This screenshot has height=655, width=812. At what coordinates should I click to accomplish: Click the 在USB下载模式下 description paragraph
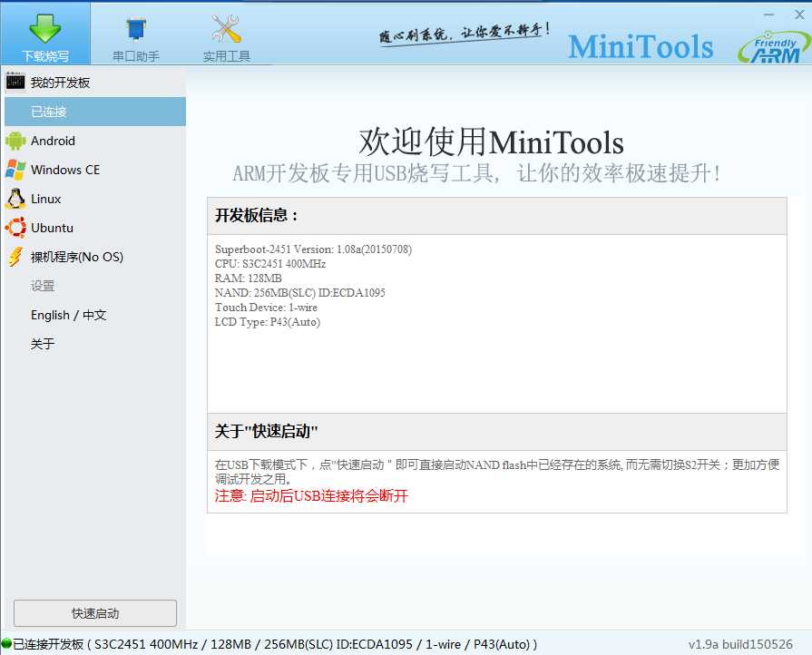[497, 472]
